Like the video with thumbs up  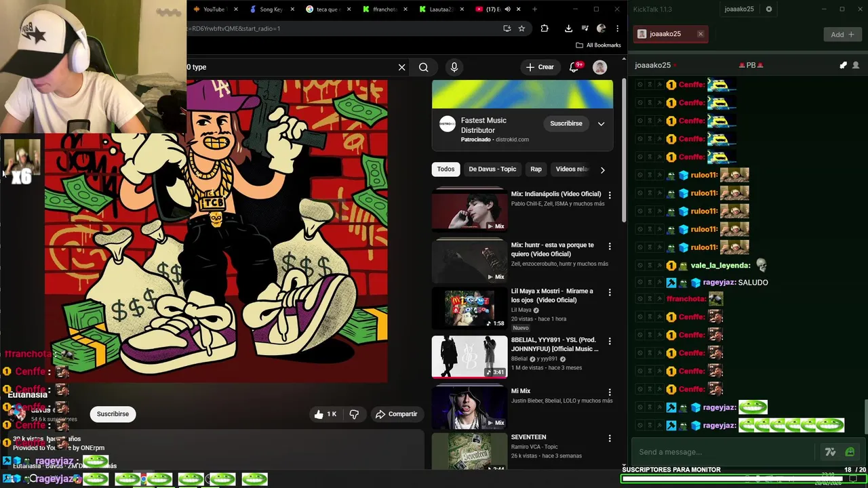click(325, 414)
